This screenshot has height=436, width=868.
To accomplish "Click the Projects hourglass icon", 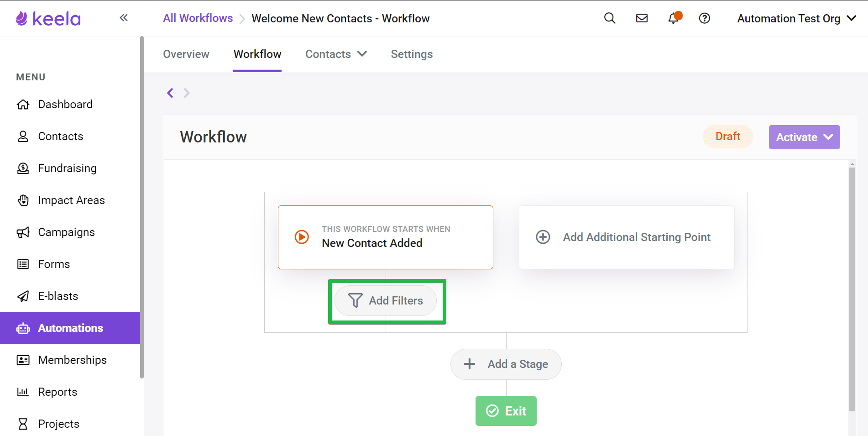I will click(x=23, y=424).
